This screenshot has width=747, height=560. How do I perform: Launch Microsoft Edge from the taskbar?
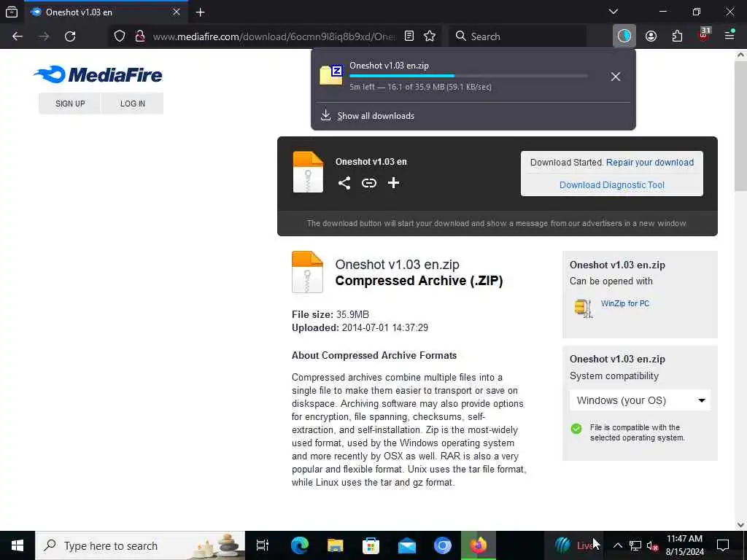pyautogui.click(x=300, y=545)
